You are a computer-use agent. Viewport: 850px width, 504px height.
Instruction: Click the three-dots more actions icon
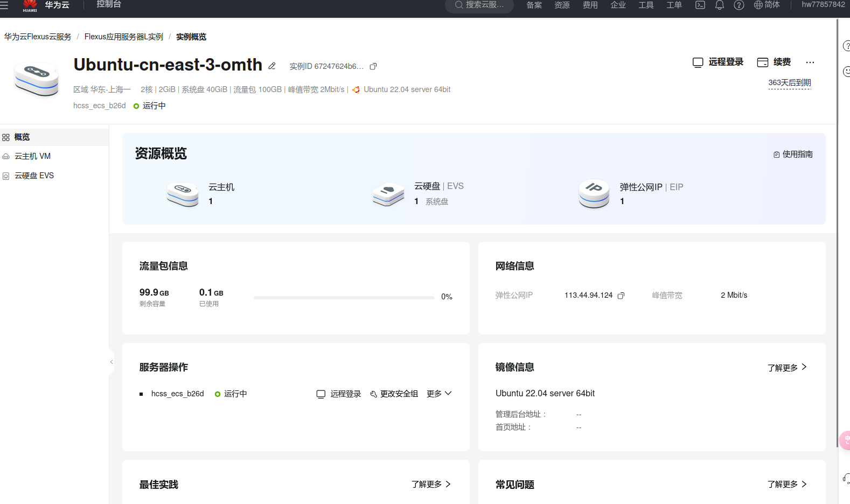pyautogui.click(x=810, y=62)
